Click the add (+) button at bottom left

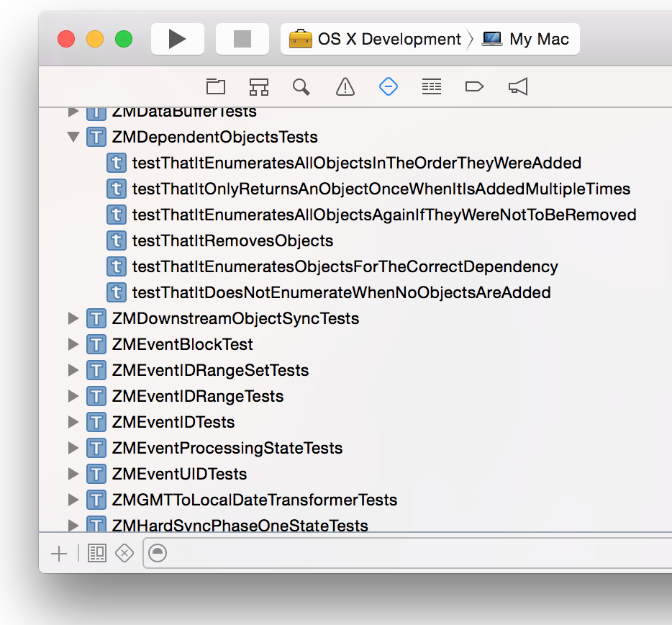59,553
